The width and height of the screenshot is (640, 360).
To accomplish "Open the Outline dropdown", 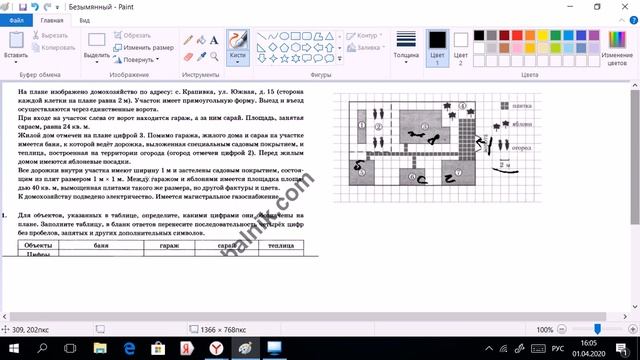I will pyautogui.click(x=364, y=36).
